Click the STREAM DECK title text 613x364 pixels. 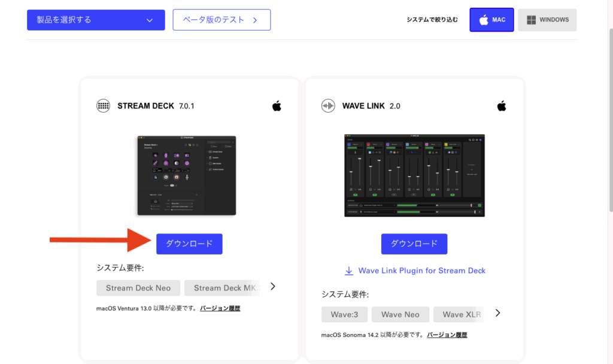click(x=145, y=106)
